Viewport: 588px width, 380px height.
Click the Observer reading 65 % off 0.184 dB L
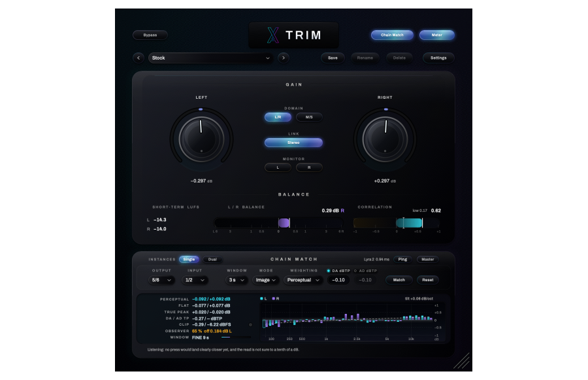212,331
